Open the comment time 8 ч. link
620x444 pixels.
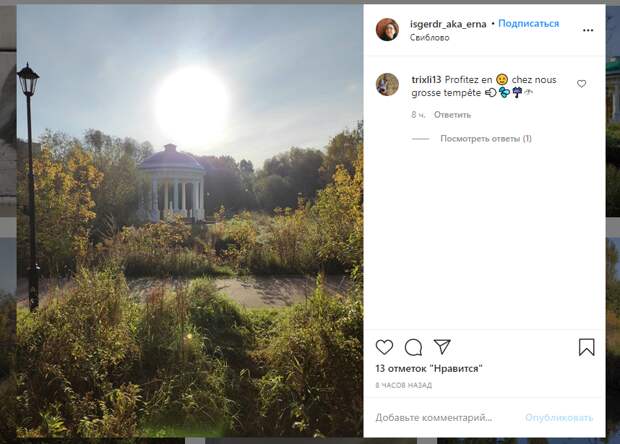coord(418,115)
